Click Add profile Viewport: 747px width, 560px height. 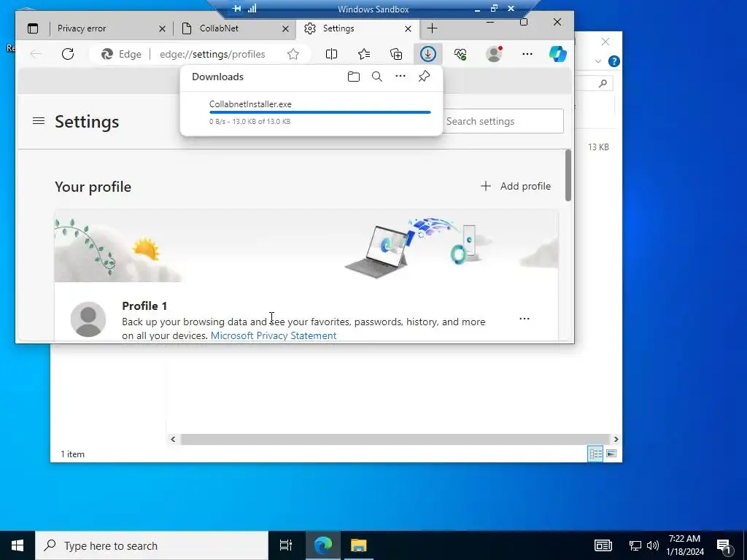point(516,186)
